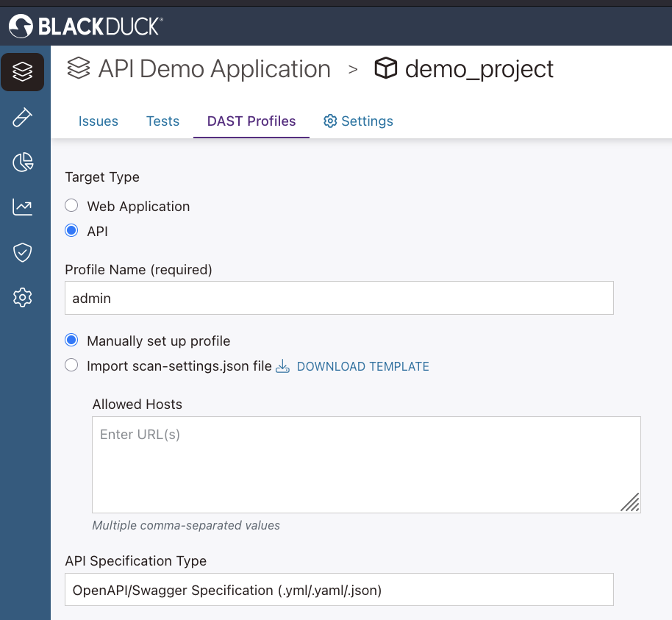Enable Manually set up profile
This screenshot has width=672, height=620.
[71, 340]
